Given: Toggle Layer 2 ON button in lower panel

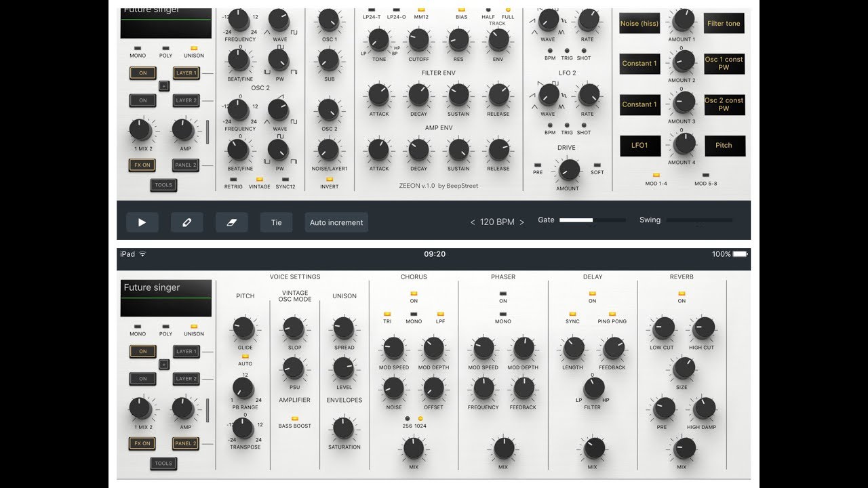Looking at the screenshot, I should pos(142,379).
